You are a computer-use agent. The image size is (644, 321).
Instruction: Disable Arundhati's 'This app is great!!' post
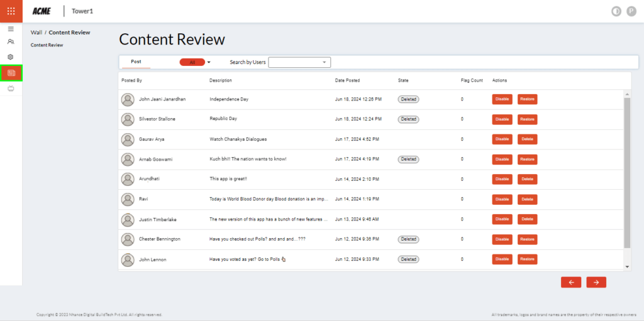pyautogui.click(x=502, y=179)
